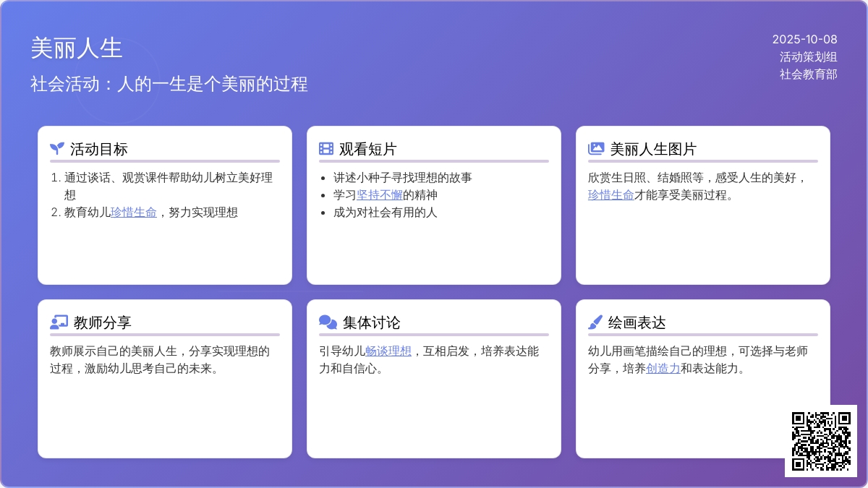Open the 珍惜生命 link in the 活动目标 card
The width and height of the screenshot is (868, 488).
click(x=134, y=213)
